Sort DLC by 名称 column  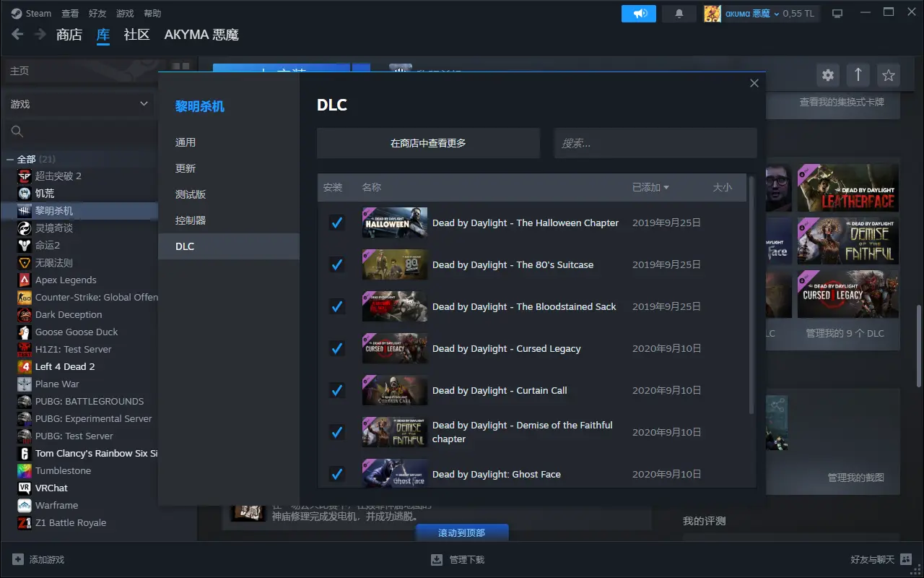click(x=371, y=187)
